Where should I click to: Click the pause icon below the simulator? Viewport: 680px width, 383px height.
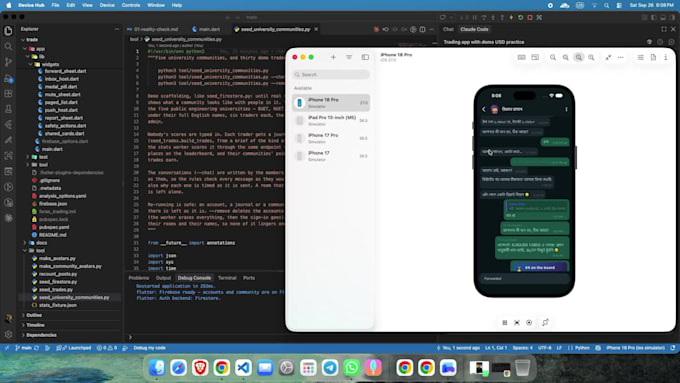(504, 322)
